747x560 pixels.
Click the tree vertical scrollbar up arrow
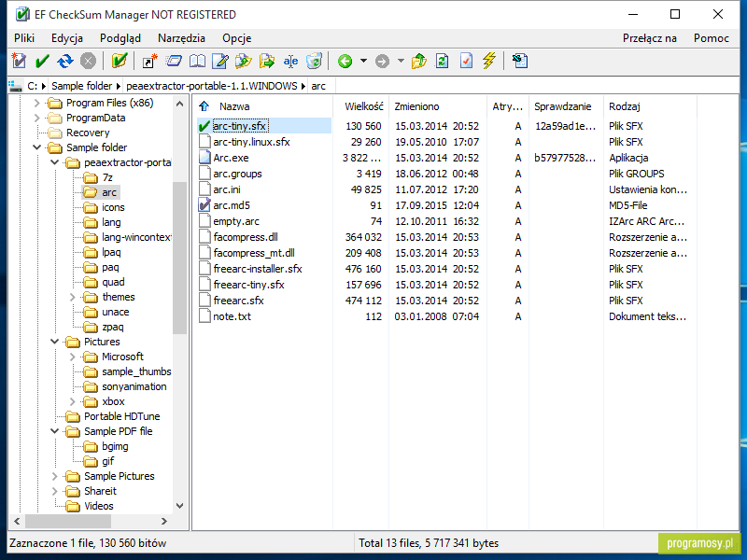pos(179,104)
